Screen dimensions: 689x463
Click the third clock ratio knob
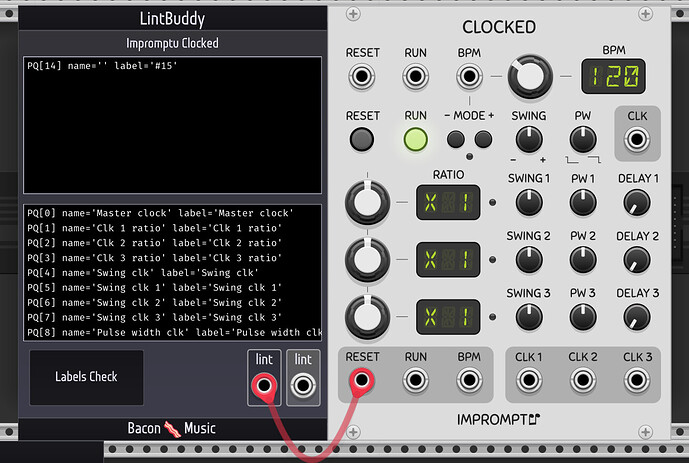367,317
